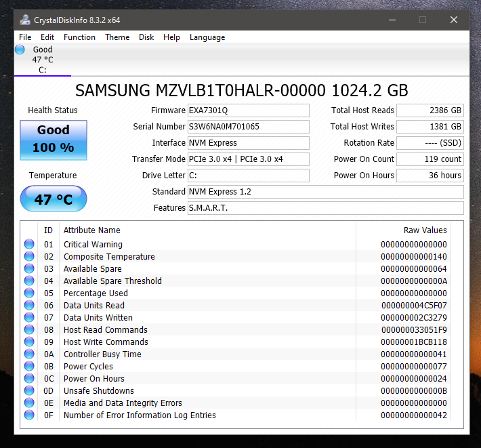Click the status orb for Data Units Written

click(x=29, y=317)
